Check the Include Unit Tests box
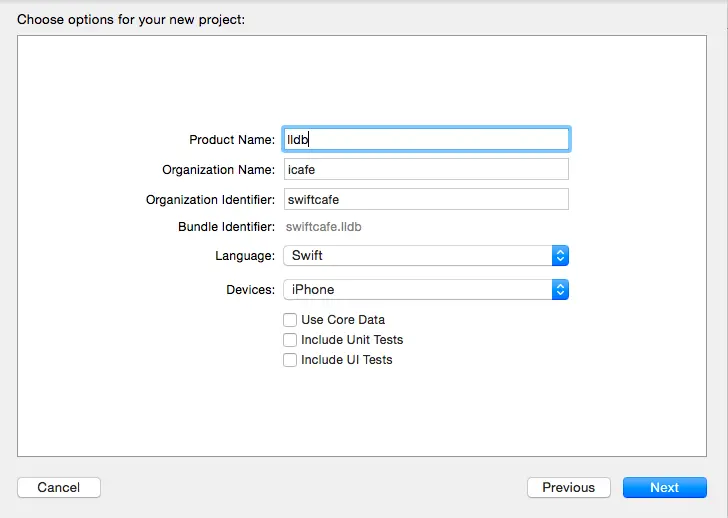 click(290, 340)
